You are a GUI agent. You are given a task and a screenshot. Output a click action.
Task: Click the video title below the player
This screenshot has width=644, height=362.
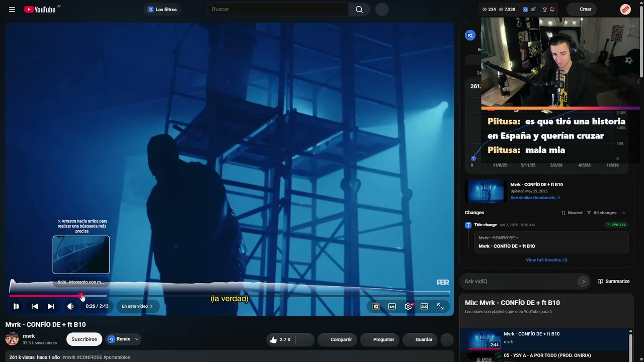[45, 325]
